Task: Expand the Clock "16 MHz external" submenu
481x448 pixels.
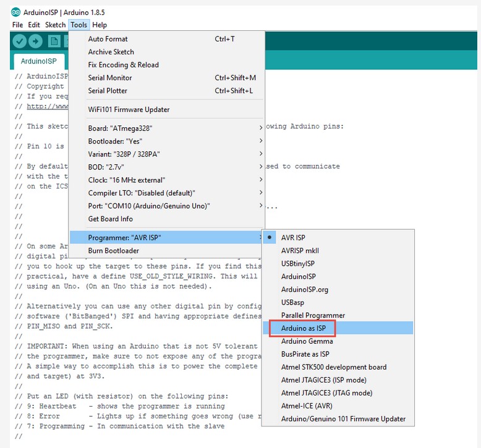Action: (166, 180)
